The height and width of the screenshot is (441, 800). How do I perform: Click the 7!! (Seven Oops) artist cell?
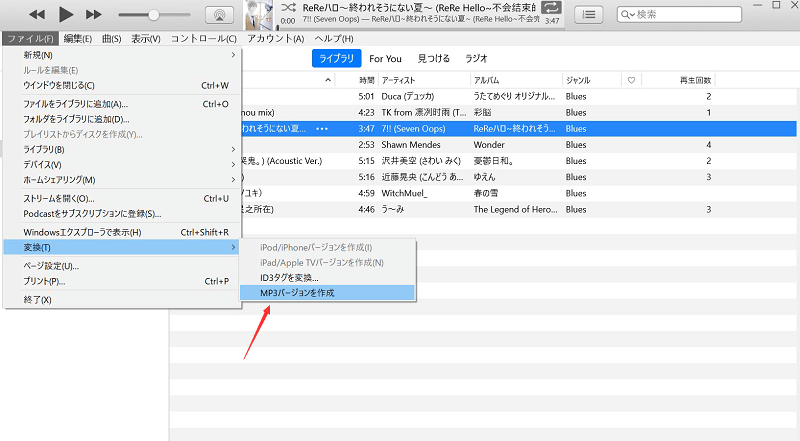(413, 129)
